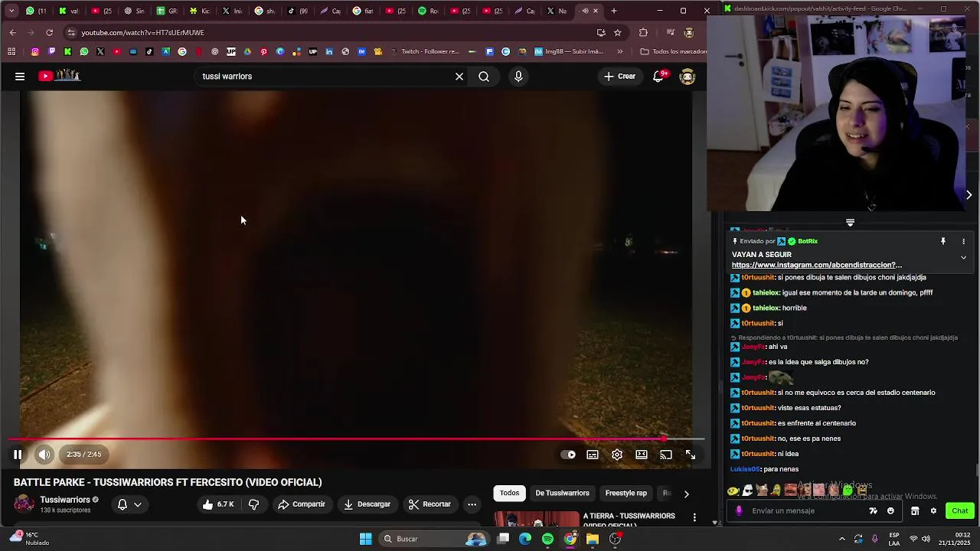Open the YouTube account avatar menu
Viewport: 980px width, 551px height.
point(688,77)
